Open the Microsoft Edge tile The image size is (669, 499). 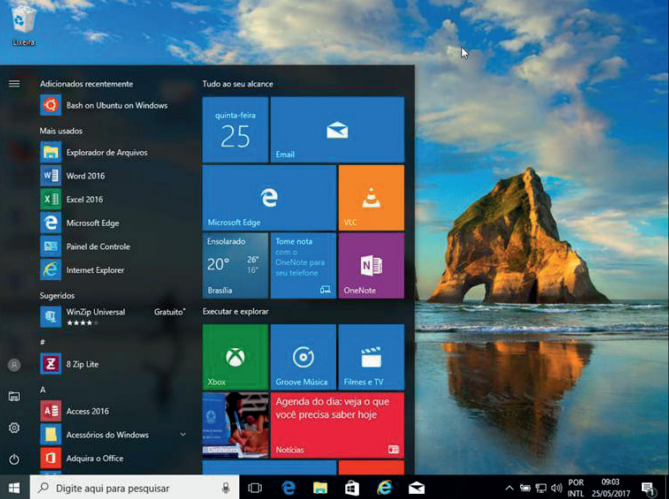(269, 197)
